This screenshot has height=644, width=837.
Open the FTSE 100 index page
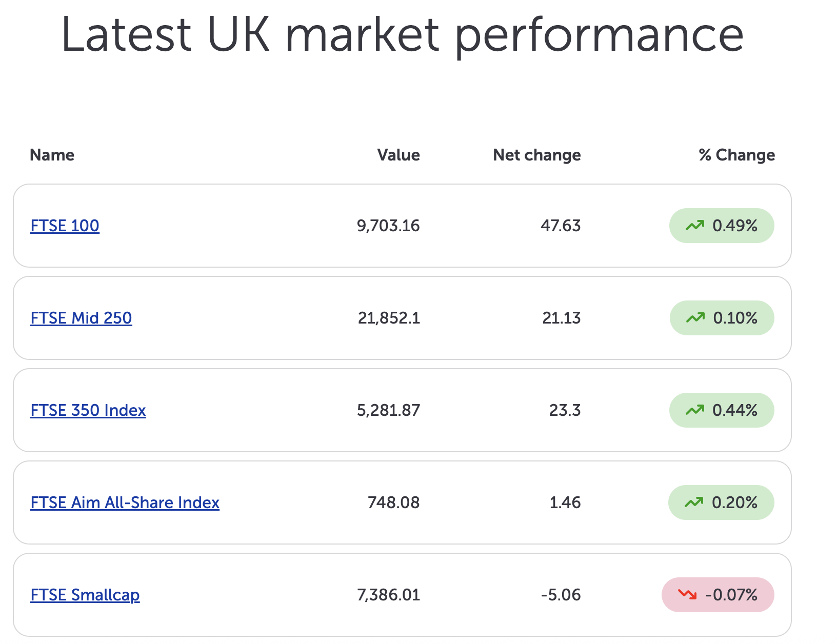pos(65,225)
